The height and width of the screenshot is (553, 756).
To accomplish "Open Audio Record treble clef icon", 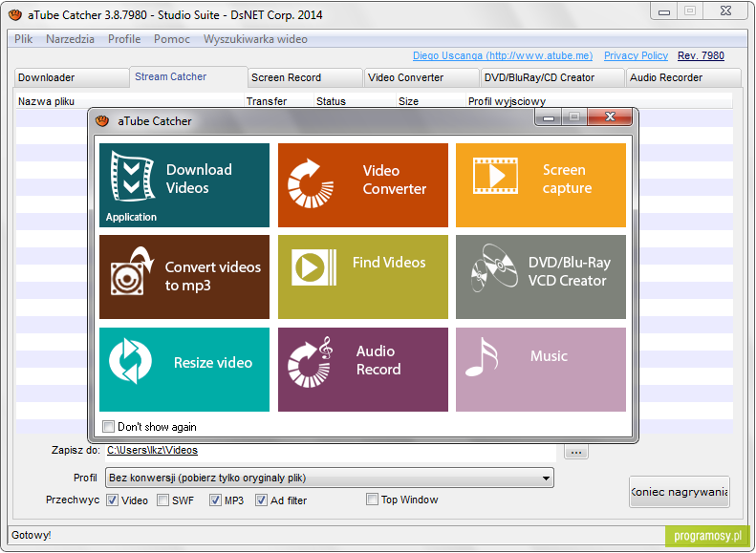I will [x=310, y=362].
